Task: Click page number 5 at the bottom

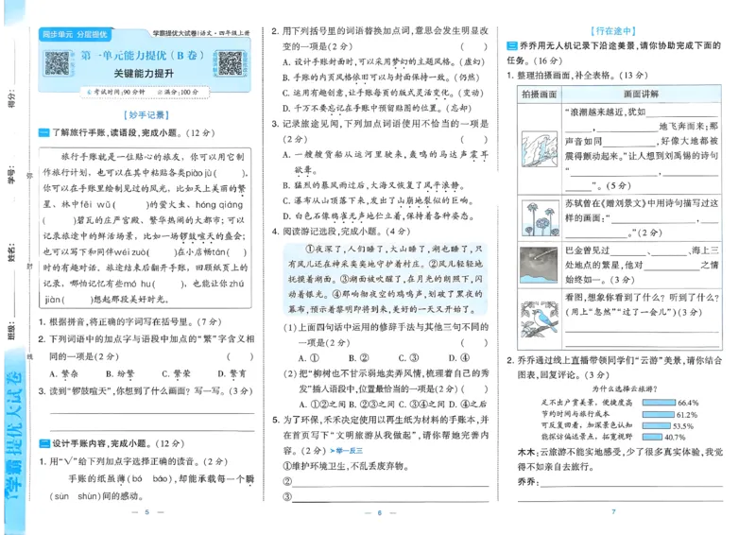Action: (x=147, y=512)
